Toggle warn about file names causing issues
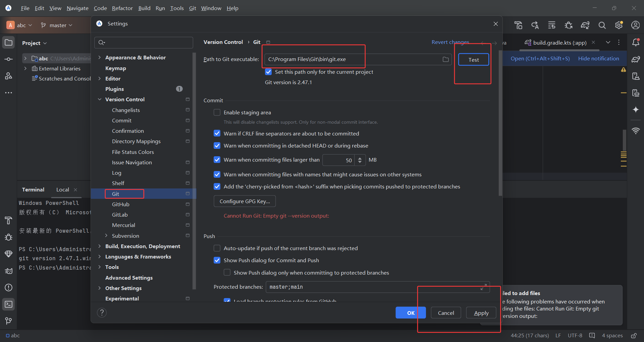Viewport: 644px width, 342px height. [x=217, y=174]
